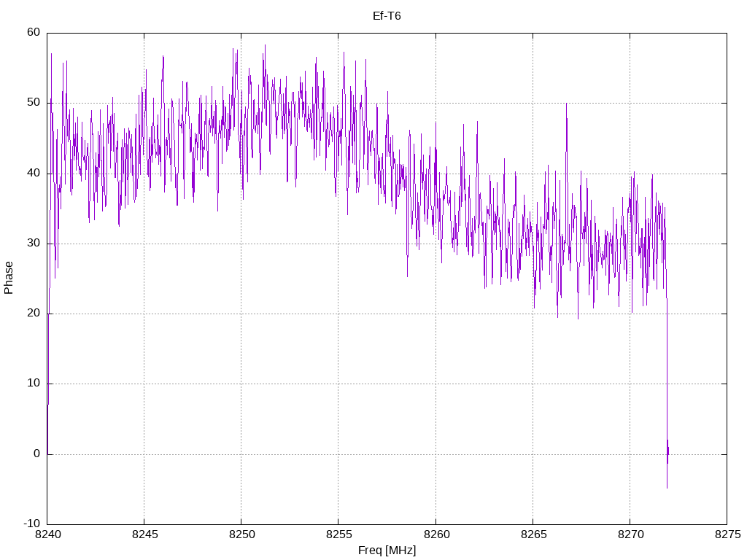Viewport: 747px width, 560px height.
Task: Select the 60 y-axis tick label
Action: 34,33
